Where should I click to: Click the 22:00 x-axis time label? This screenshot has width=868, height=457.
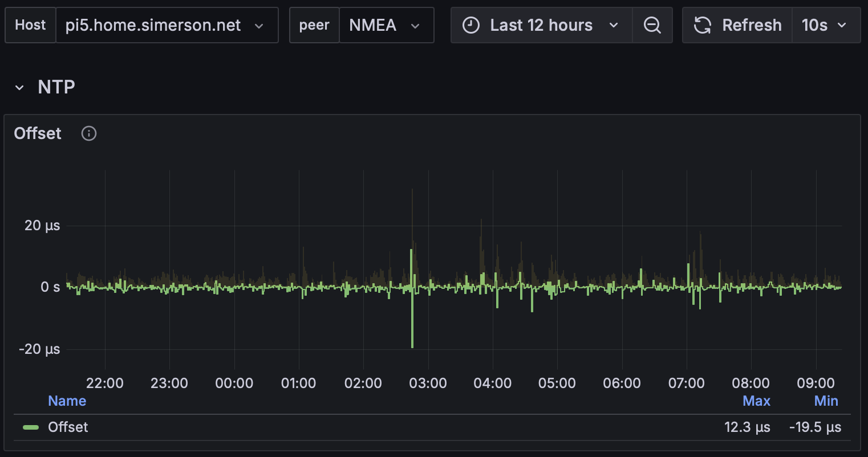click(x=105, y=383)
